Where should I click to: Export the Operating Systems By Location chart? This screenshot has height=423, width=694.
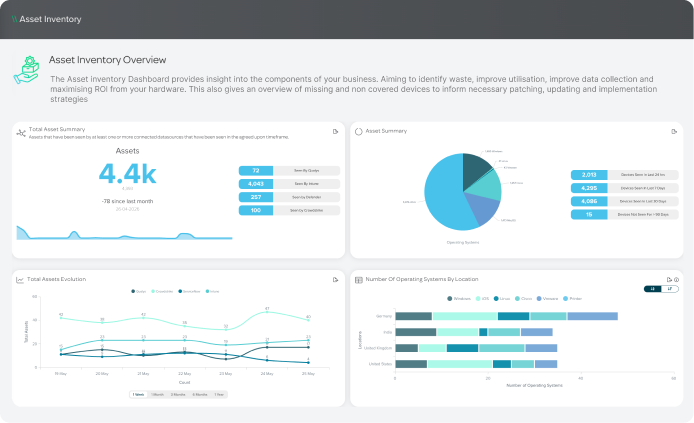click(669, 280)
